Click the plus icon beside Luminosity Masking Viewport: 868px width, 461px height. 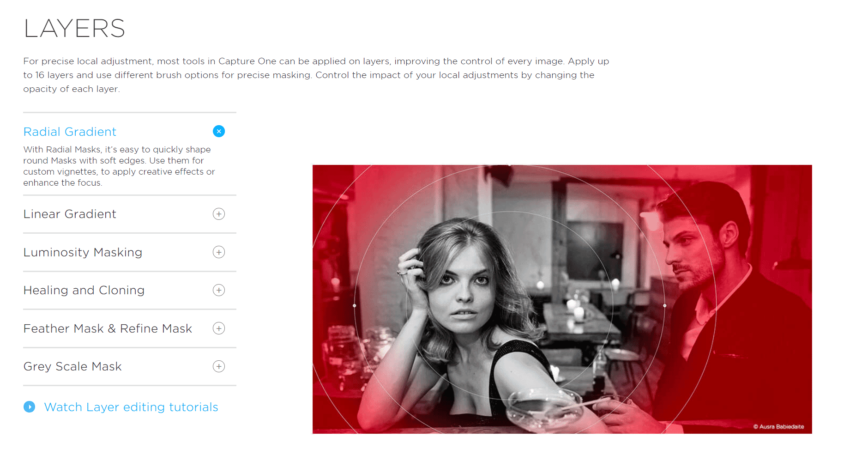(219, 252)
